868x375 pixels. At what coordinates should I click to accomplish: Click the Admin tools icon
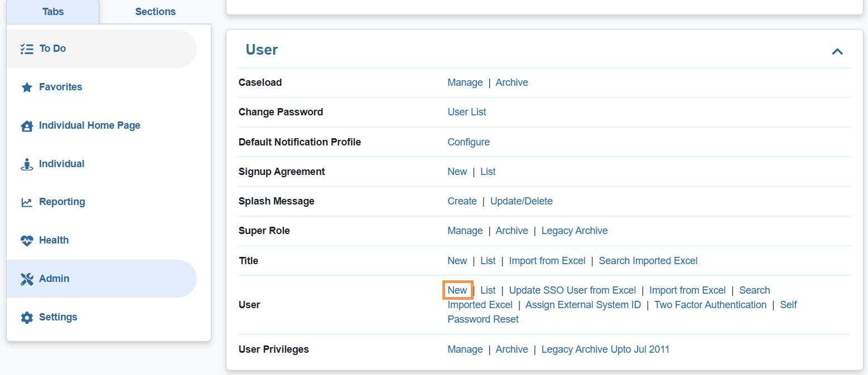click(x=27, y=279)
